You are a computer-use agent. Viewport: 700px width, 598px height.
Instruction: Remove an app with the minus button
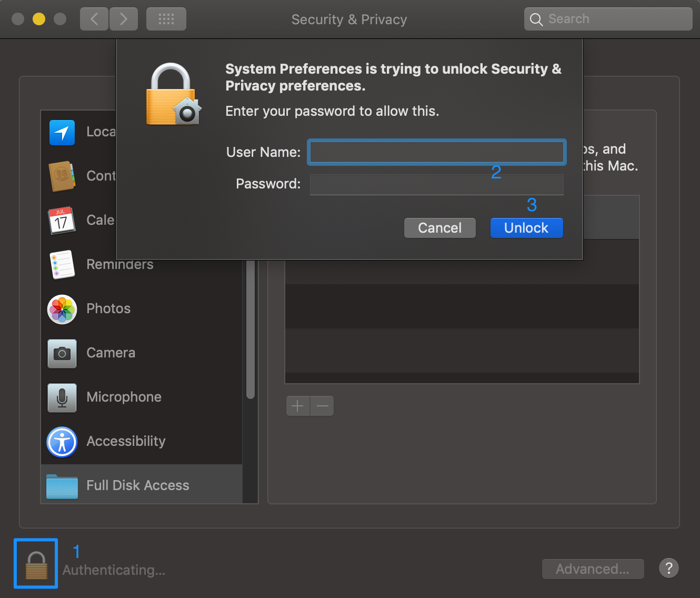[x=322, y=406]
